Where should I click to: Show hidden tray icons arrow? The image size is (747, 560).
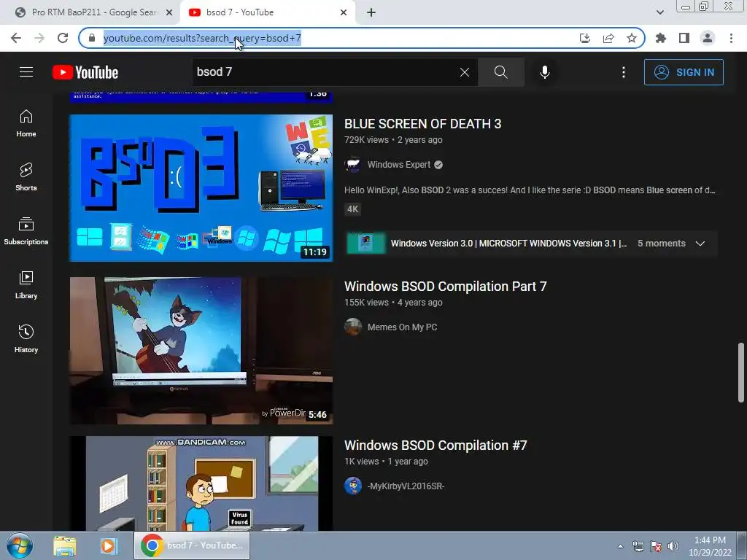tap(620, 546)
